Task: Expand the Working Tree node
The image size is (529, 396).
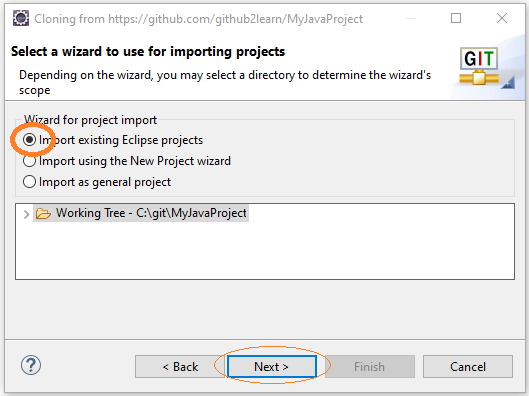Action: [26, 214]
